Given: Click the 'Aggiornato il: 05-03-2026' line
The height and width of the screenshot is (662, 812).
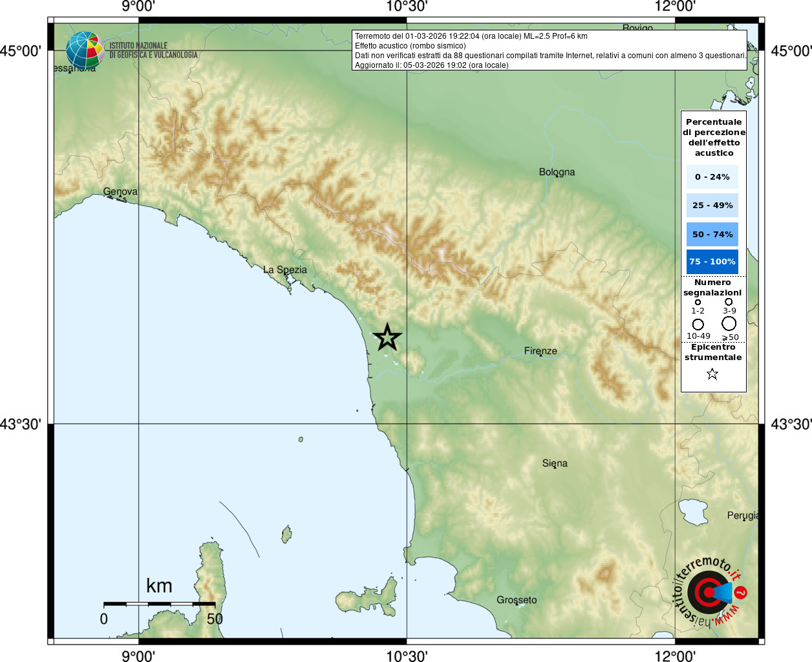Looking at the screenshot, I should [432, 65].
